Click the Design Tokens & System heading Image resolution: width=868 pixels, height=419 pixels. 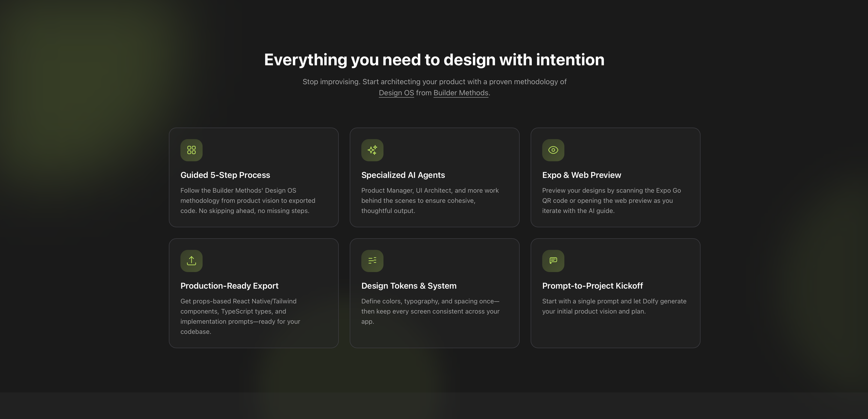pos(409,285)
